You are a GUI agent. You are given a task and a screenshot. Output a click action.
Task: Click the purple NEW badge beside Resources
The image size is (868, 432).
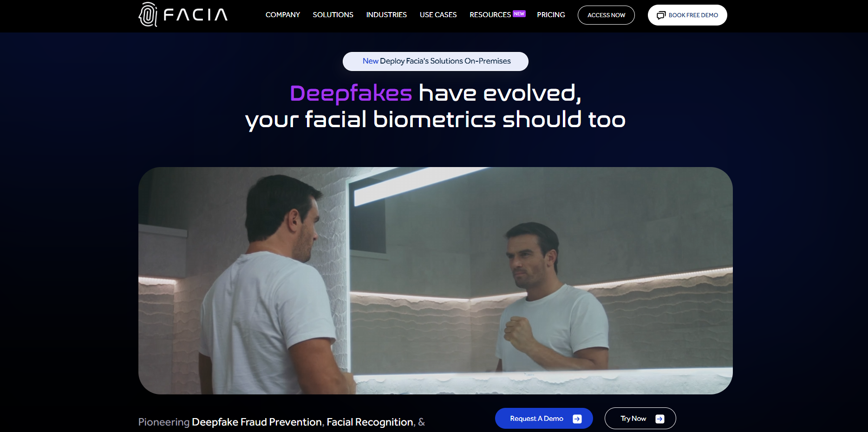coord(520,13)
